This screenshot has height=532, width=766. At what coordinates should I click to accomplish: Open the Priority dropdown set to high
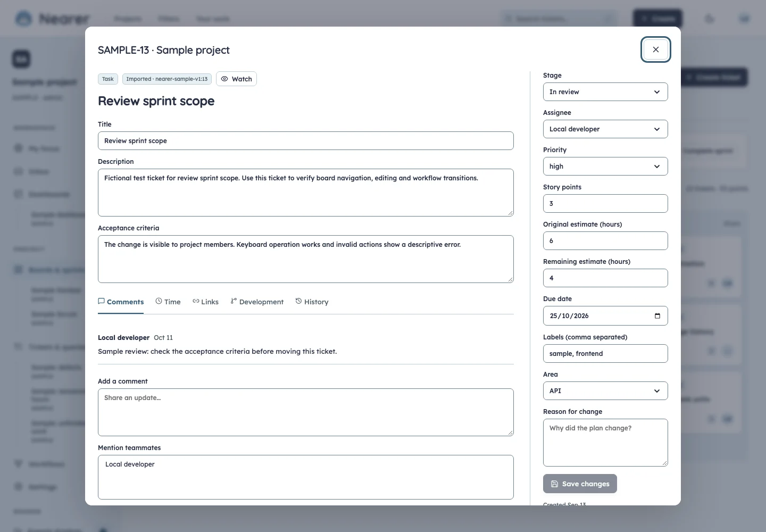coord(605,167)
